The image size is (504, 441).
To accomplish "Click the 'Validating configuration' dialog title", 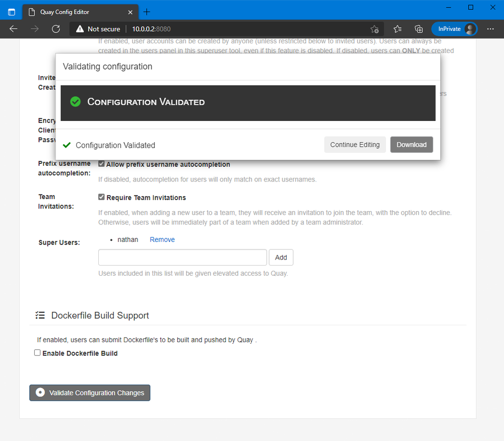I will [107, 67].
